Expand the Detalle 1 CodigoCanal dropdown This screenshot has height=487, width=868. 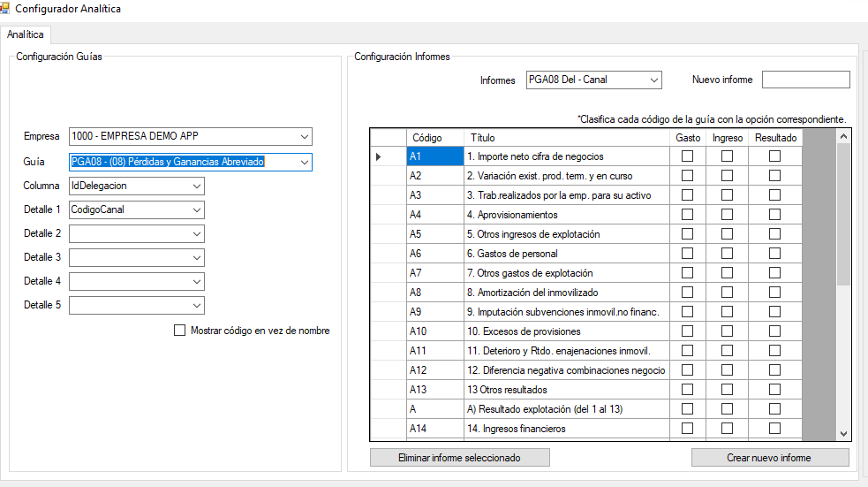(x=137, y=210)
